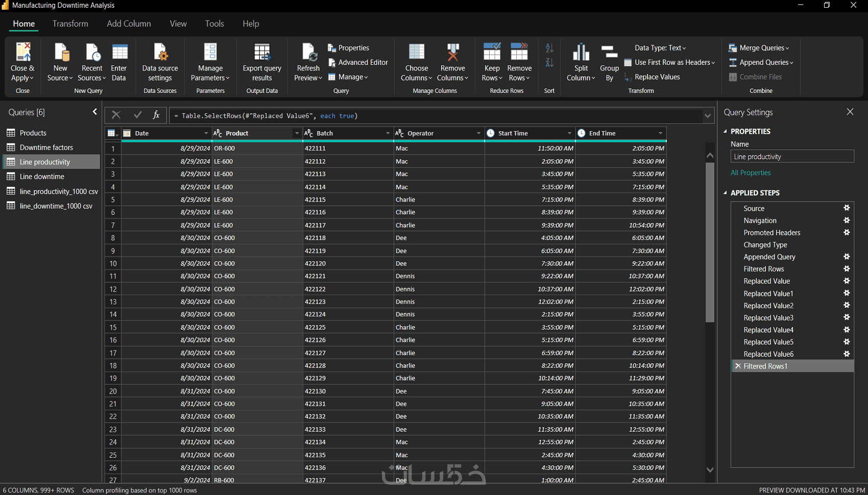
Task: Close the Query Settings pane
Action: pyautogui.click(x=850, y=112)
